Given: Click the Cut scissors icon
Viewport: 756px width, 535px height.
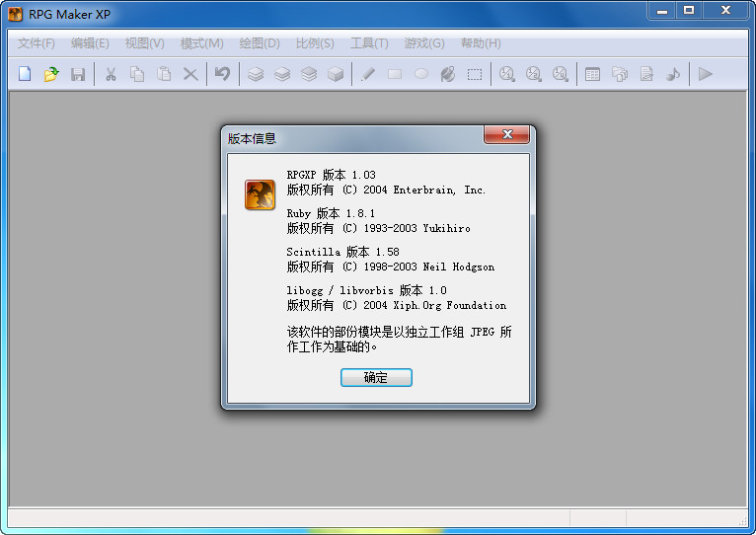Looking at the screenshot, I should coord(111,74).
